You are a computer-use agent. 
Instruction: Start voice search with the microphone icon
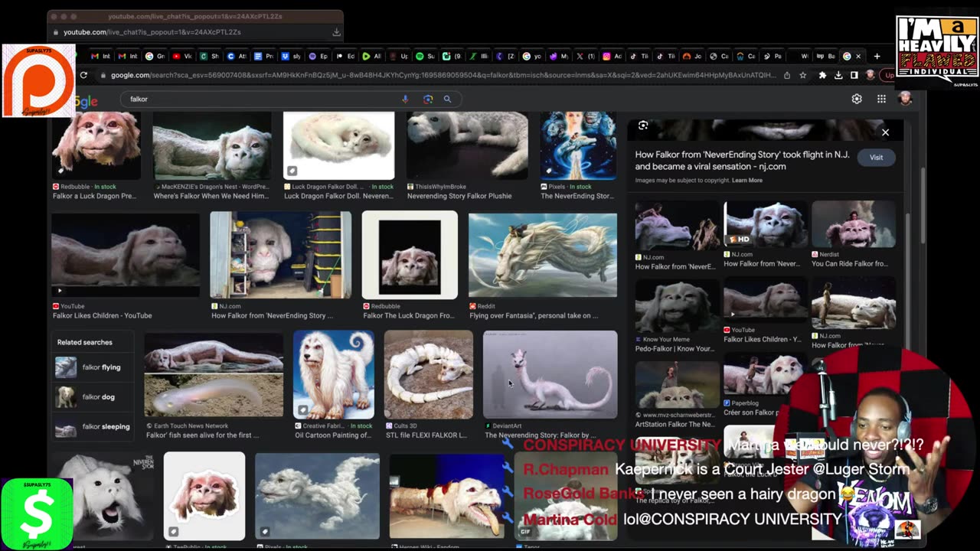pos(405,99)
